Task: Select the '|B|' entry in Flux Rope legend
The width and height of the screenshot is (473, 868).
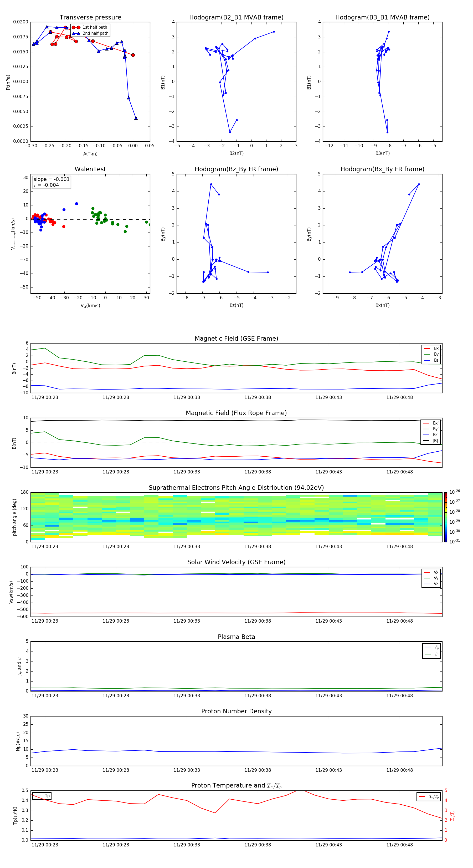Action: pyautogui.click(x=431, y=441)
